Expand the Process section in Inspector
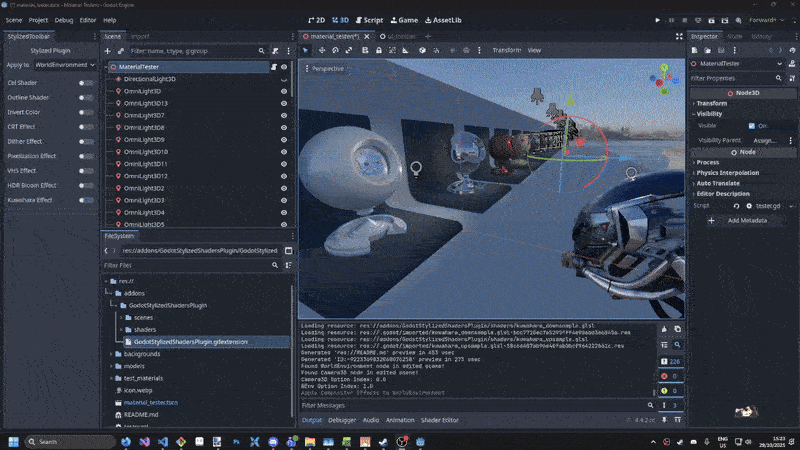The width and height of the screenshot is (800, 450). tap(708, 162)
